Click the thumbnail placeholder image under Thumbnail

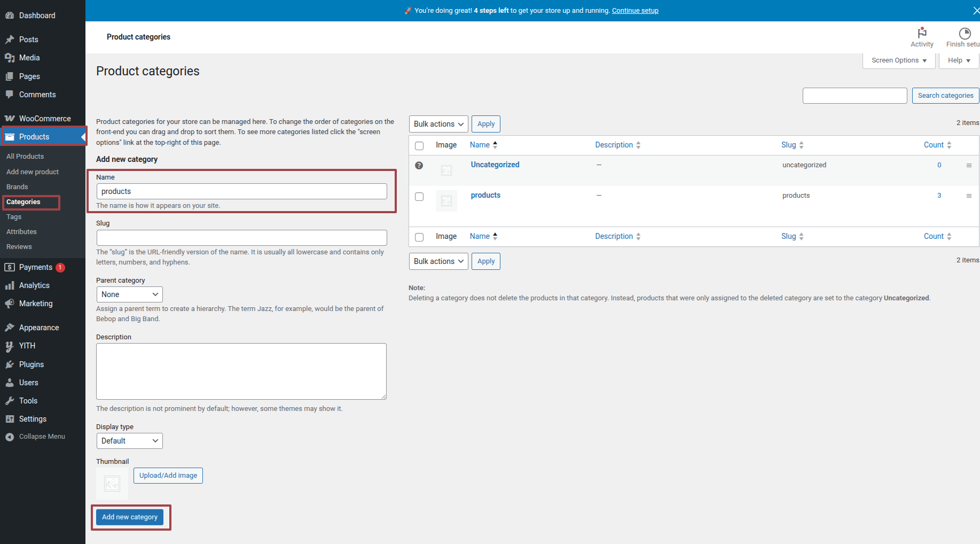[x=112, y=484]
